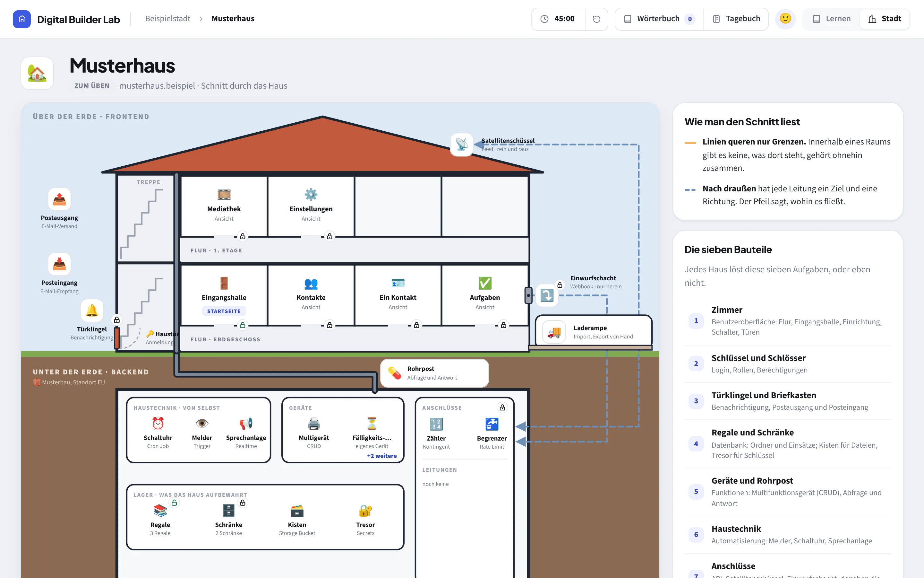The image size is (924, 578).
Task: Go to Beispielstadt breadcrumb
Action: tap(167, 19)
